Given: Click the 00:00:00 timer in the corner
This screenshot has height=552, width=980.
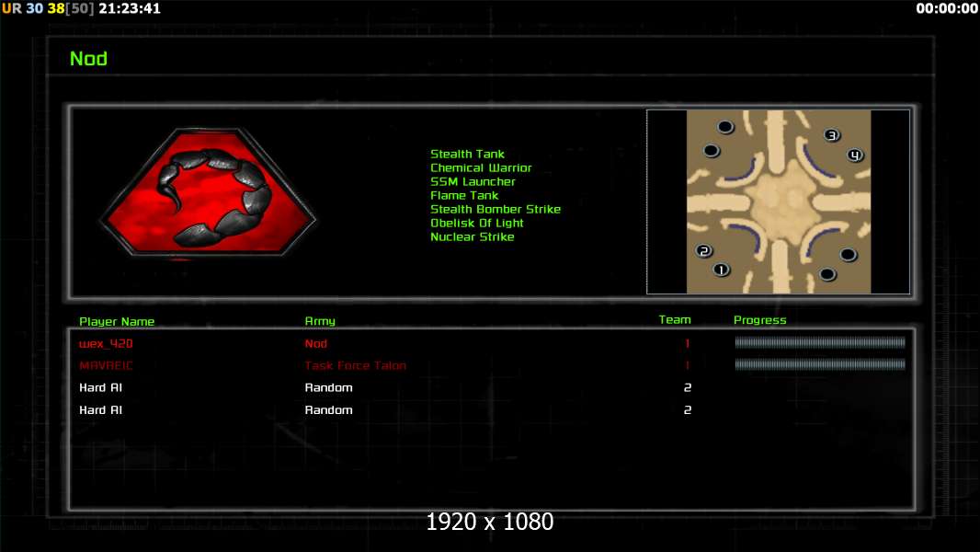Looking at the screenshot, I should (947, 8).
